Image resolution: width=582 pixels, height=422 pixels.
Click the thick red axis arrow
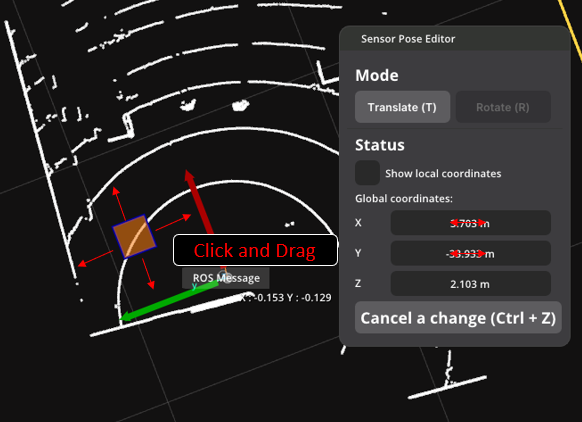click(x=199, y=202)
